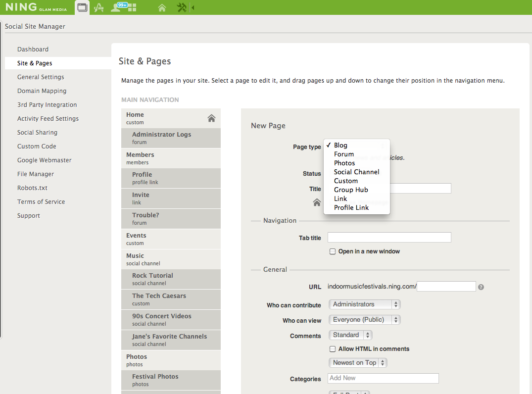
Task: Select the Administrator Logs forum page
Action: [x=171, y=138]
